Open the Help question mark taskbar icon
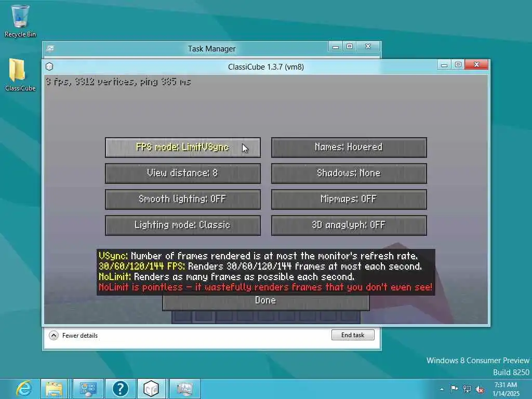Image resolution: width=532 pixels, height=399 pixels. [120, 389]
